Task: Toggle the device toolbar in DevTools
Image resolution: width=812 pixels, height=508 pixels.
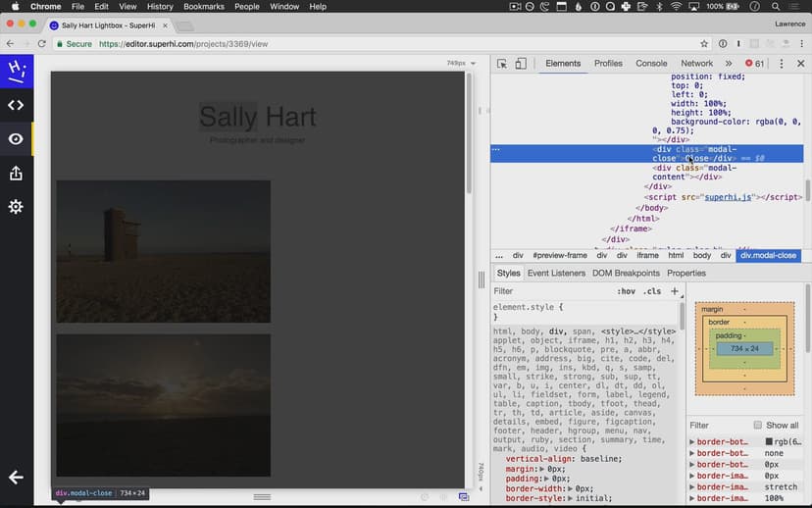Action: pyautogui.click(x=521, y=64)
